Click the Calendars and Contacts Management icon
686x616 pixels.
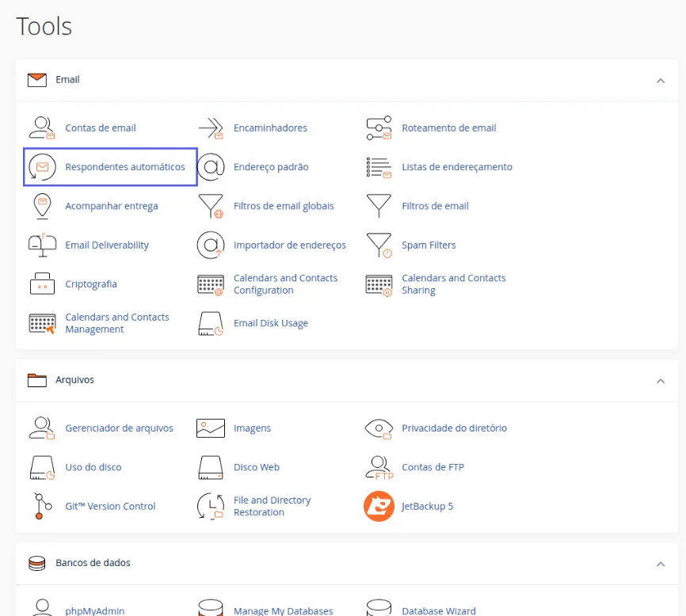[x=43, y=324]
